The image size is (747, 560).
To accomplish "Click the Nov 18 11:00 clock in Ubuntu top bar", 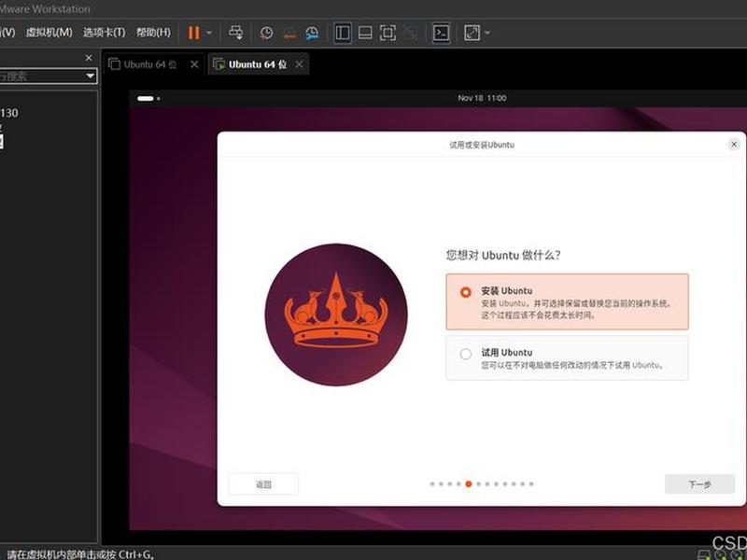I will pyautogui.click(x=482, y=98).
